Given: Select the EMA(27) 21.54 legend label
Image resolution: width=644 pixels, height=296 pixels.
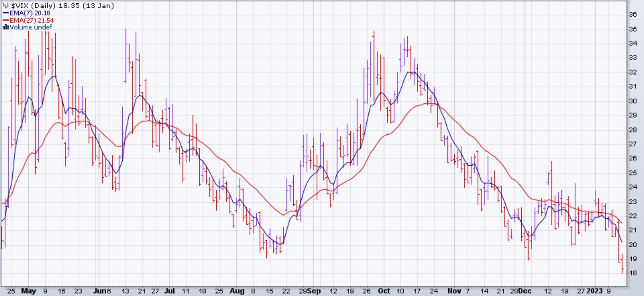Looking at the screenshot, I should click(x=31, y=20).
